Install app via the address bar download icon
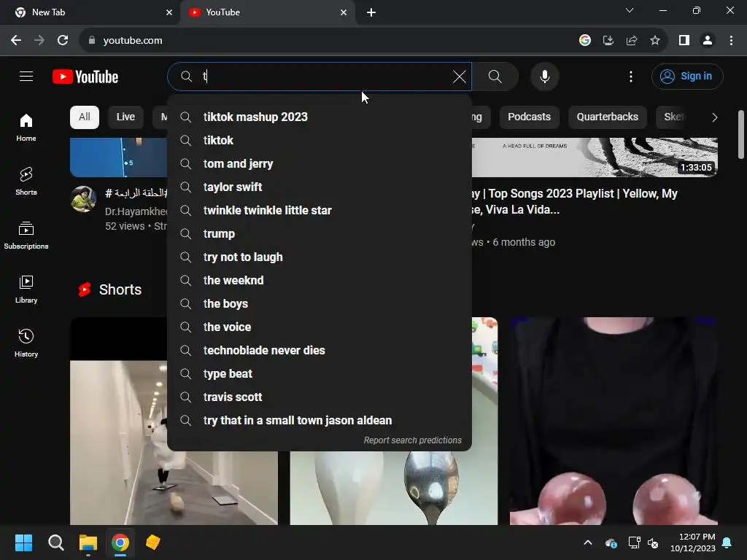Viewport: 747px width, 560px height. [608, 41]
